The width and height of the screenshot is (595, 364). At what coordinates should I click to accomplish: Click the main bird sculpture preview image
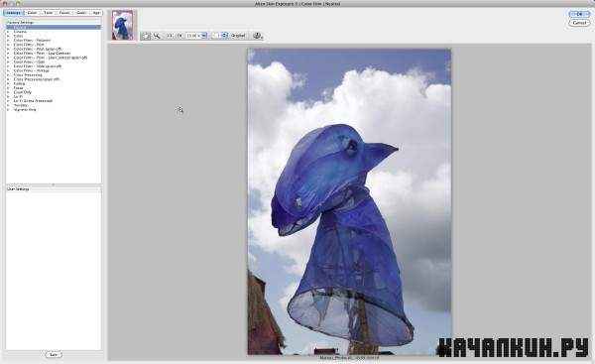[x=349, y=201]
